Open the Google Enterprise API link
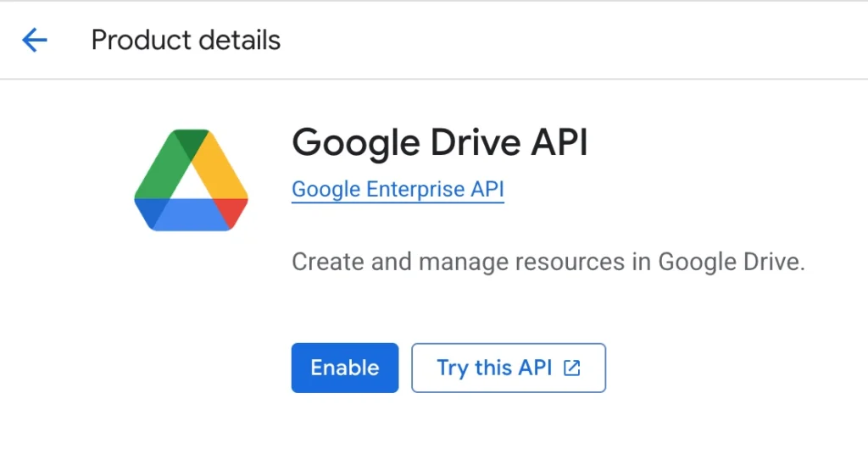Screen dimensions: 868x465 398,189
